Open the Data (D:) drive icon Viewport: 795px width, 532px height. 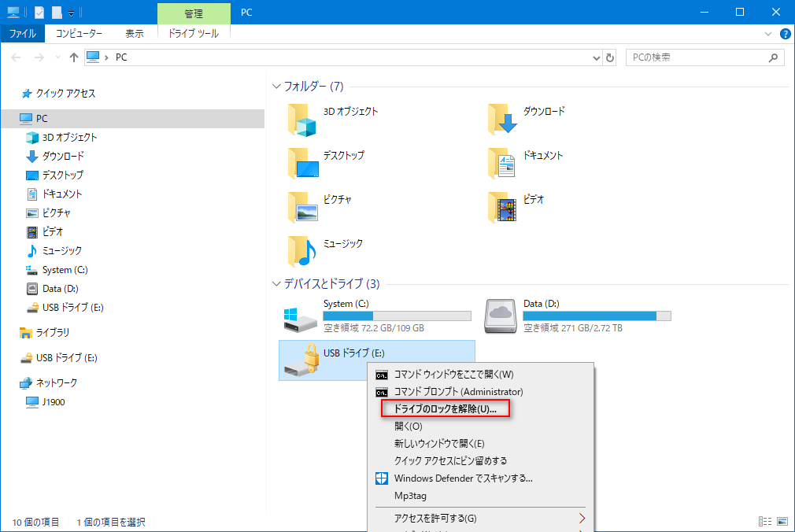click(x=501, y=316)
